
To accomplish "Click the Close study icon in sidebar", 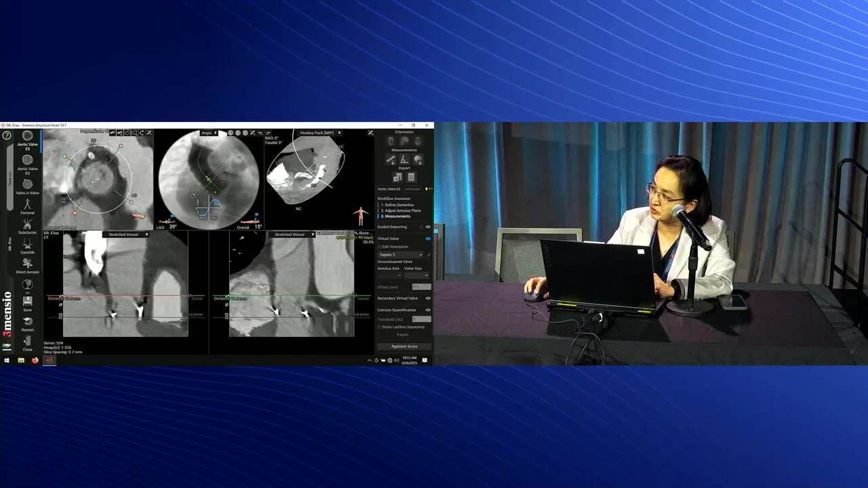I will pos(28,343).
